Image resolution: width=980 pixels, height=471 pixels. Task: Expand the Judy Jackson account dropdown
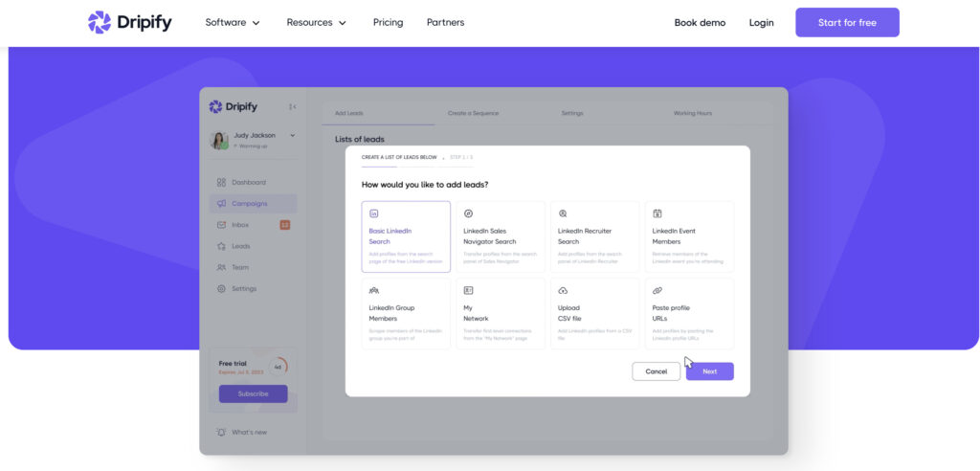tap(293, 135)
